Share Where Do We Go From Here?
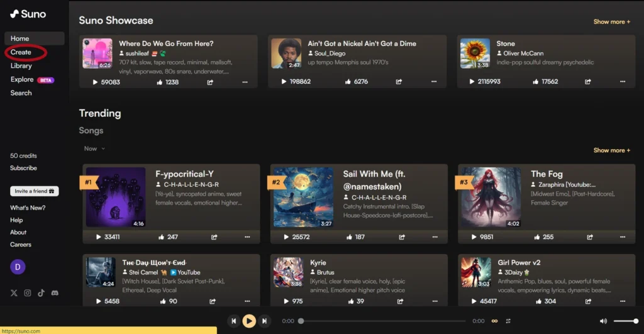The height and width of the screenshot is (334, 644). click(x=210, y=82)
